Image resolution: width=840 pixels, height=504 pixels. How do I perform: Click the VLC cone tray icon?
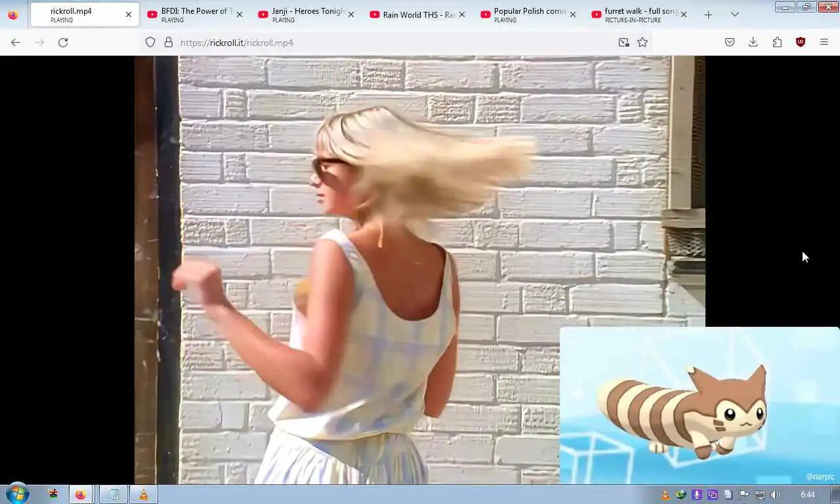tap(665, 495)
